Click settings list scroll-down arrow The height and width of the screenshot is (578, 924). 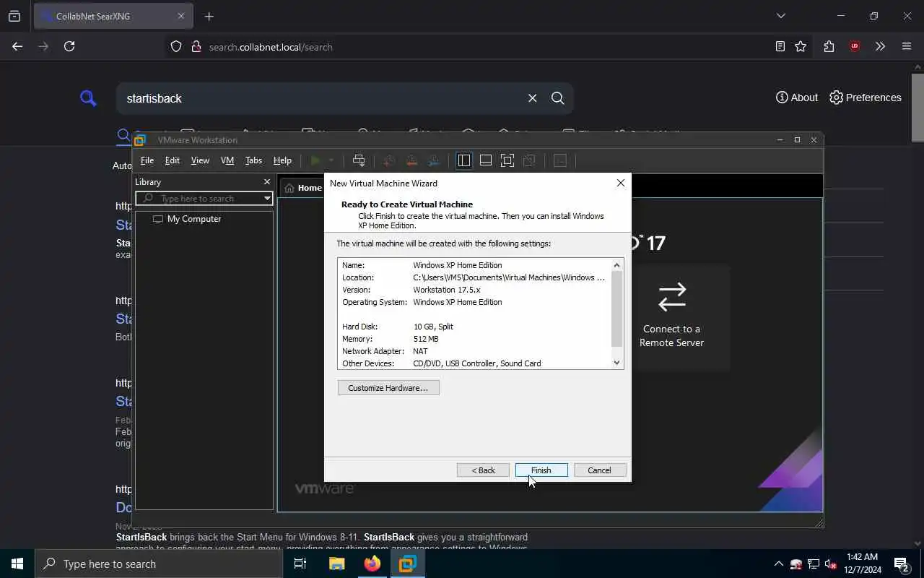616,363
